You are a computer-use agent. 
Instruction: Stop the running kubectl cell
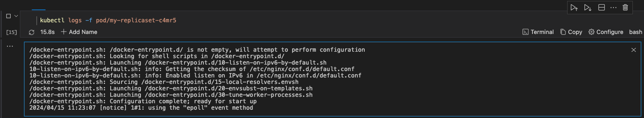8,16
